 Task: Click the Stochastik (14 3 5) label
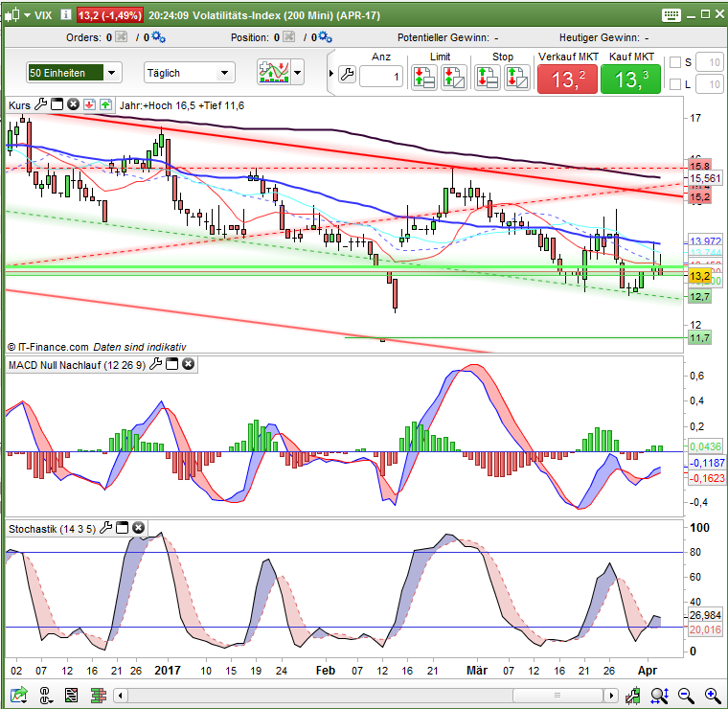click(52, 529)
